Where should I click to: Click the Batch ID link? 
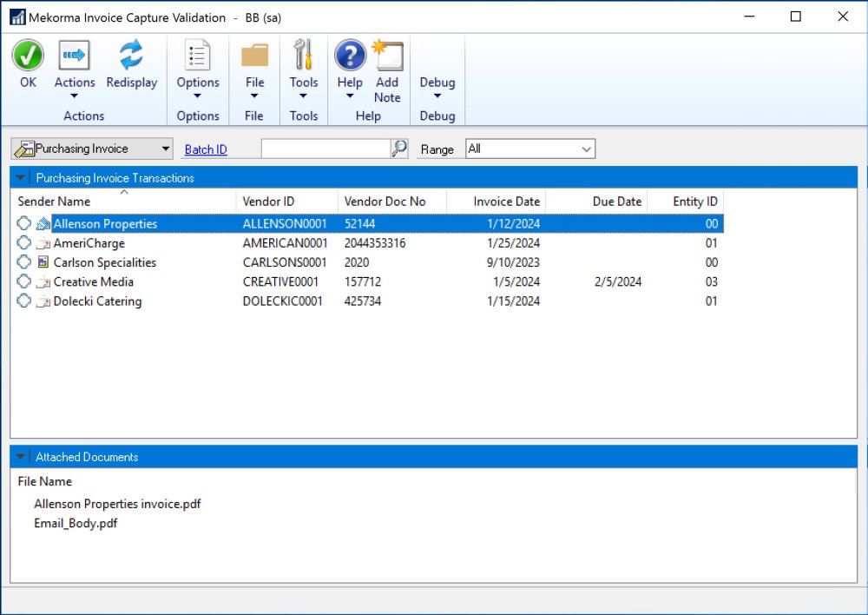coord(206,149)
